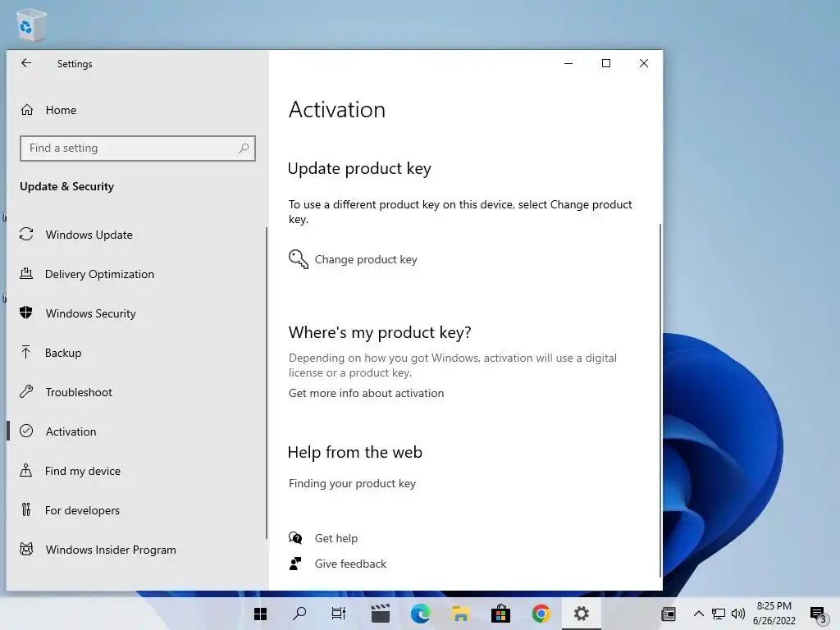The height and width of the screenshot is (630, 840).
Task: Maximize the Settings window
Action: (x=606, y=63)
